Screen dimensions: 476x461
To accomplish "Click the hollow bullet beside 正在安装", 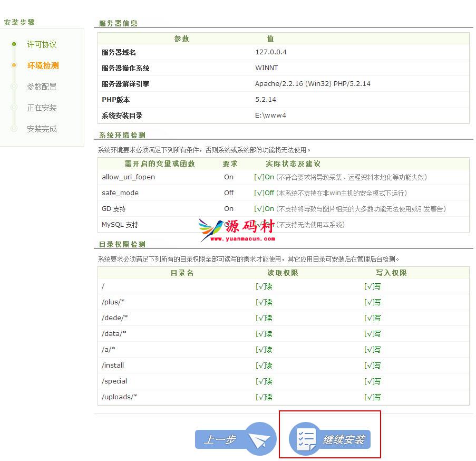I will tap(13, 108).
